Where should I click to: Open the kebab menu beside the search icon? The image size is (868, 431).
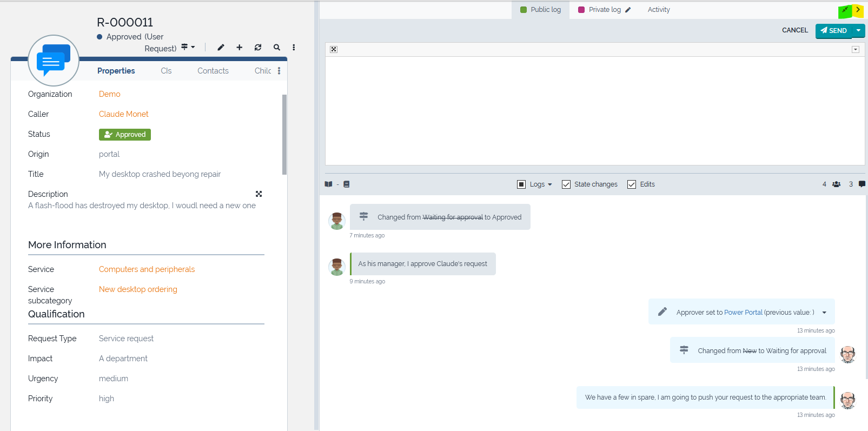pos(294,48)
